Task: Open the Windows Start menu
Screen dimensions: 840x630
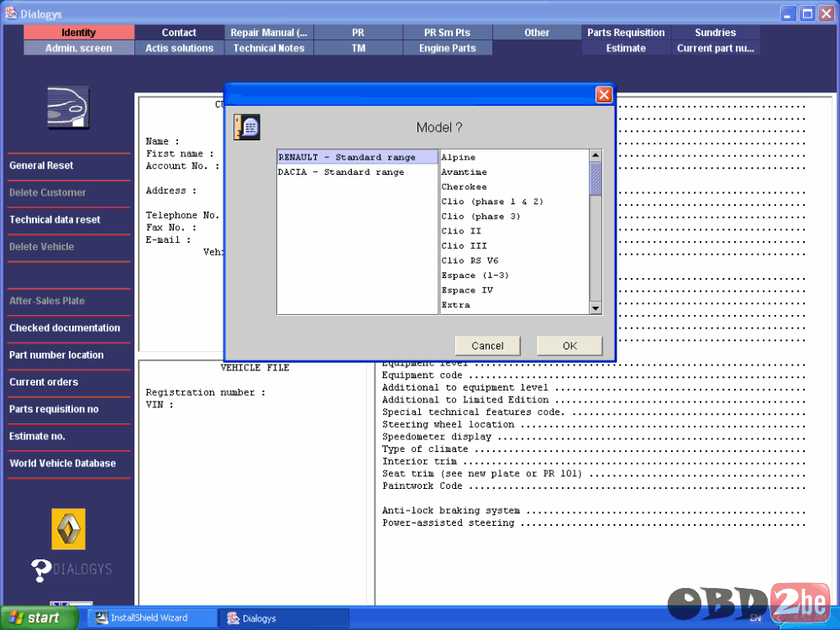Action: (x=39, y=617)
